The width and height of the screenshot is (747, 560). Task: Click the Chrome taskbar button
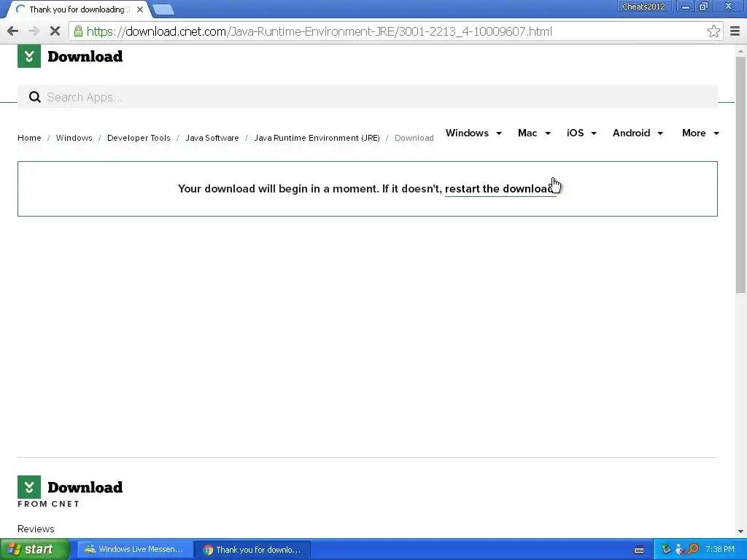coord(252,549)
